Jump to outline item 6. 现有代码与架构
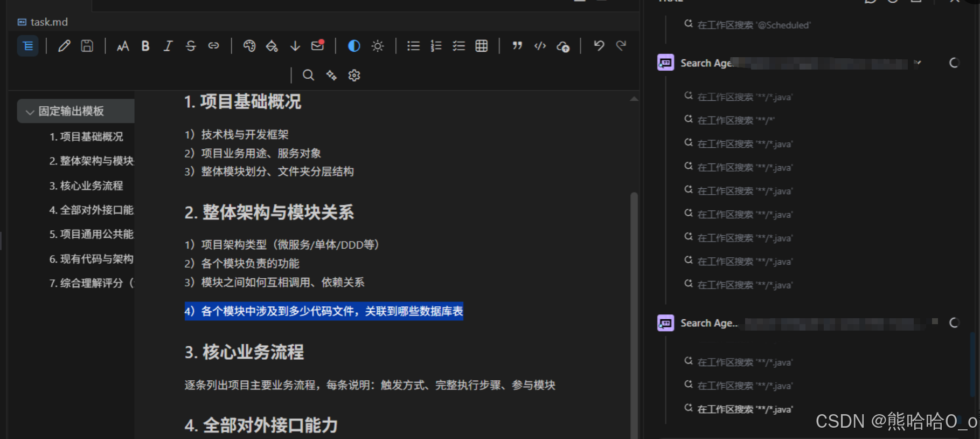This screenshot has width=980, height=439. tap(91, 259)
